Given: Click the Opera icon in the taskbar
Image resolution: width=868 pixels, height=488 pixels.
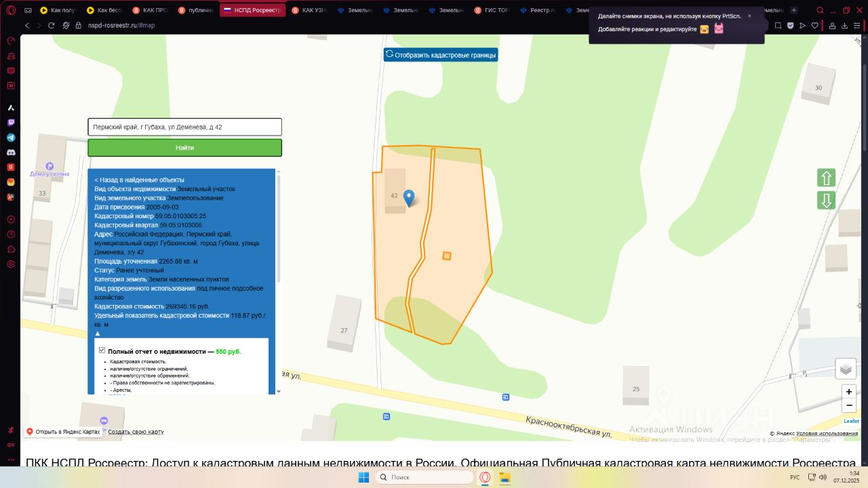Looking at the screenshot, I should (486, 477).
